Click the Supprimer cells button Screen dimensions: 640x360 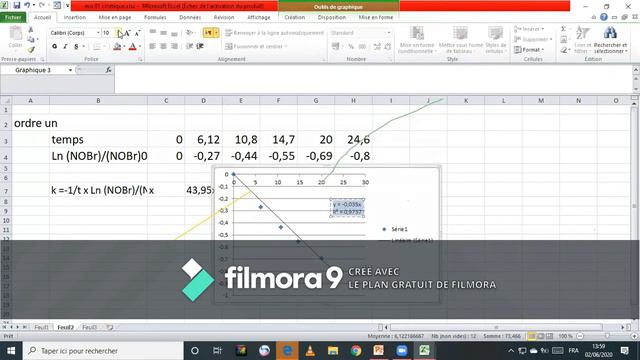pyautogui.click(x=533, y=40)
